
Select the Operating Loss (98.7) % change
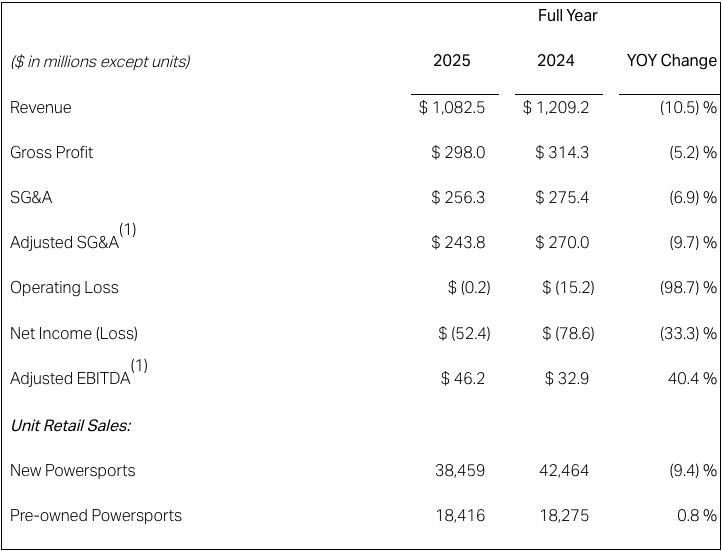[688, 287]
